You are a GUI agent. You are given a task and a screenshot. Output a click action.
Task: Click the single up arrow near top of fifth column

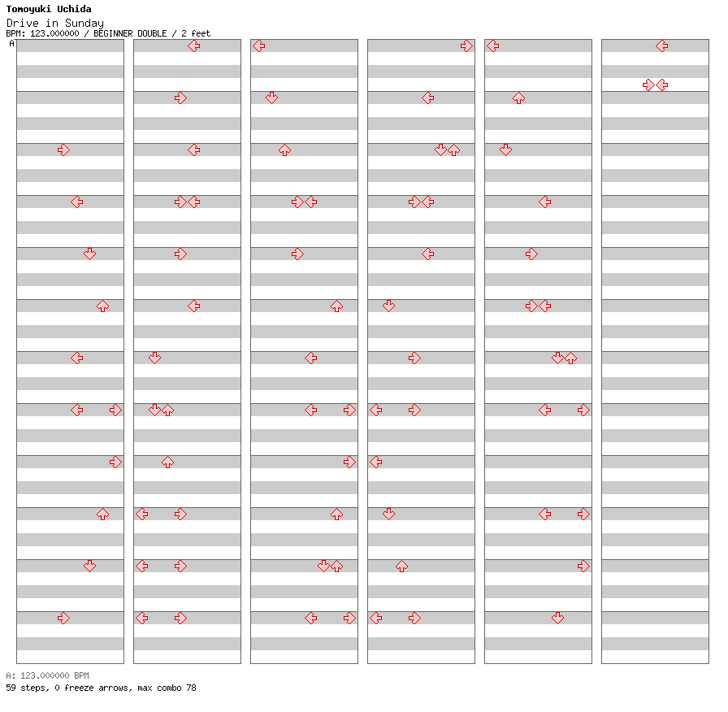pos(518,98)
